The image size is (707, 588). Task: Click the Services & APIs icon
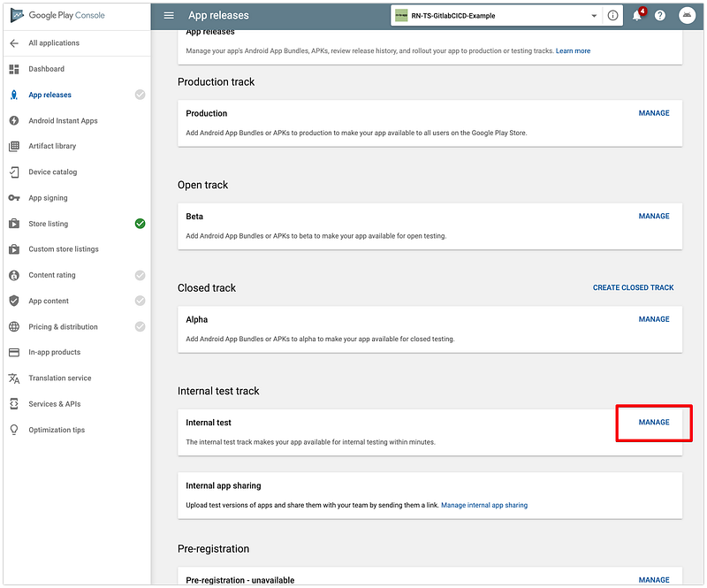pyautogui.click(x=14, y=404)
